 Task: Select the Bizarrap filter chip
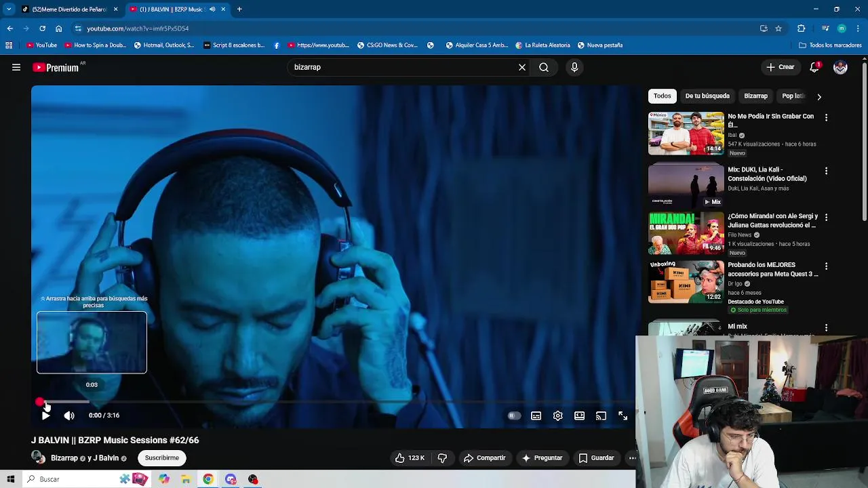755,96
